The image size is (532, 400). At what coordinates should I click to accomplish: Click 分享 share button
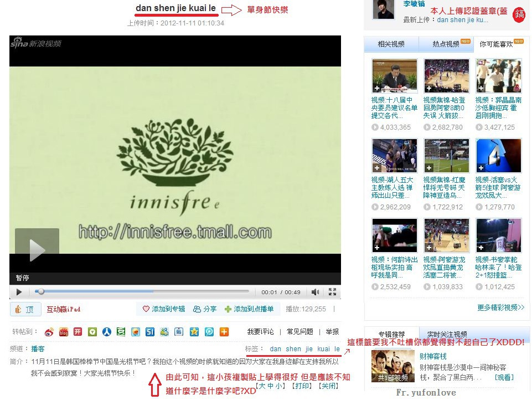tap(205, 309)
